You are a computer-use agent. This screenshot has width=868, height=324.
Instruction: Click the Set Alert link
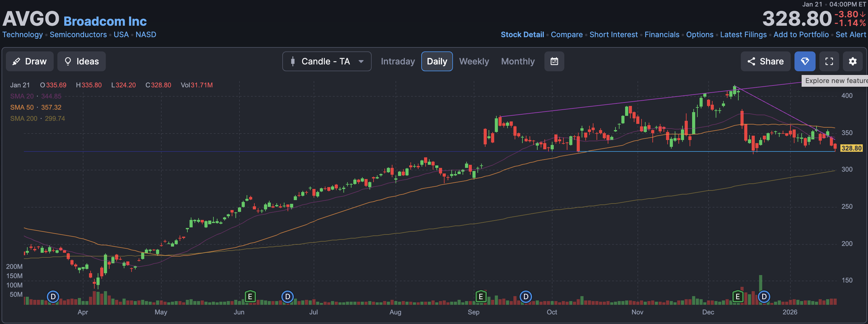click(x=851, y=35)
